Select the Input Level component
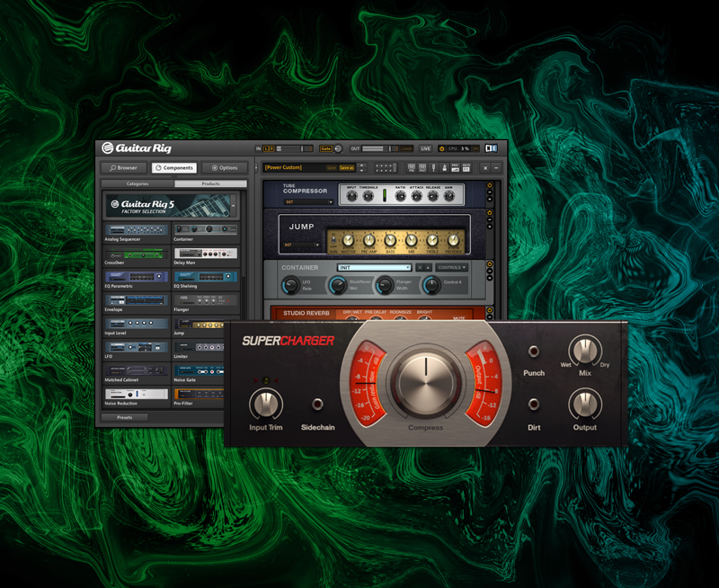719x588 pixels. click(137, 326)
